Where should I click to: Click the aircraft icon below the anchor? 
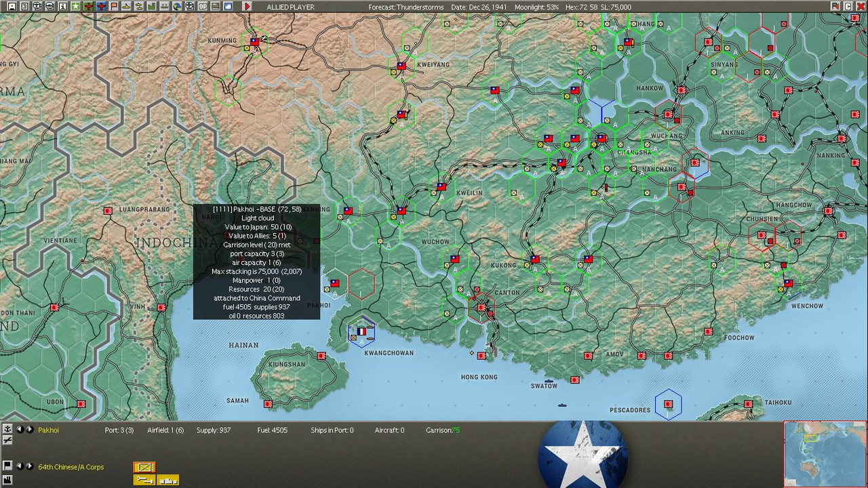tap(7, 441)
